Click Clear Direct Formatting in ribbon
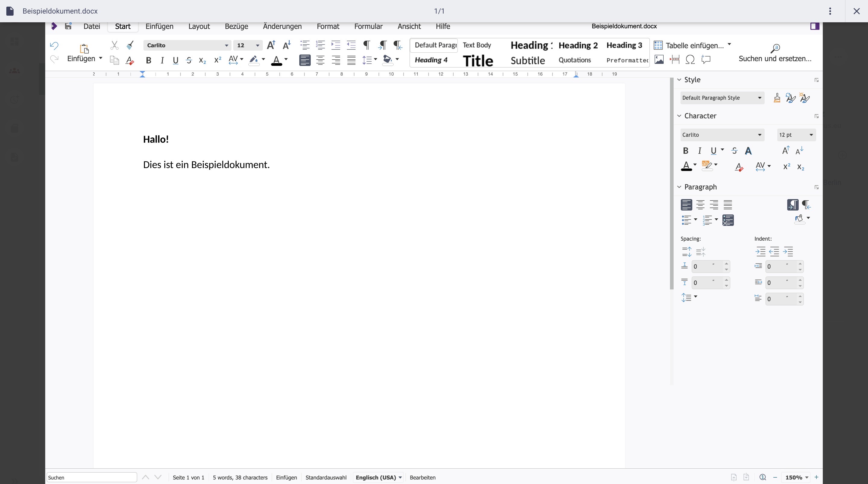The height and width of the screenshot is (484, 868). 130,60
